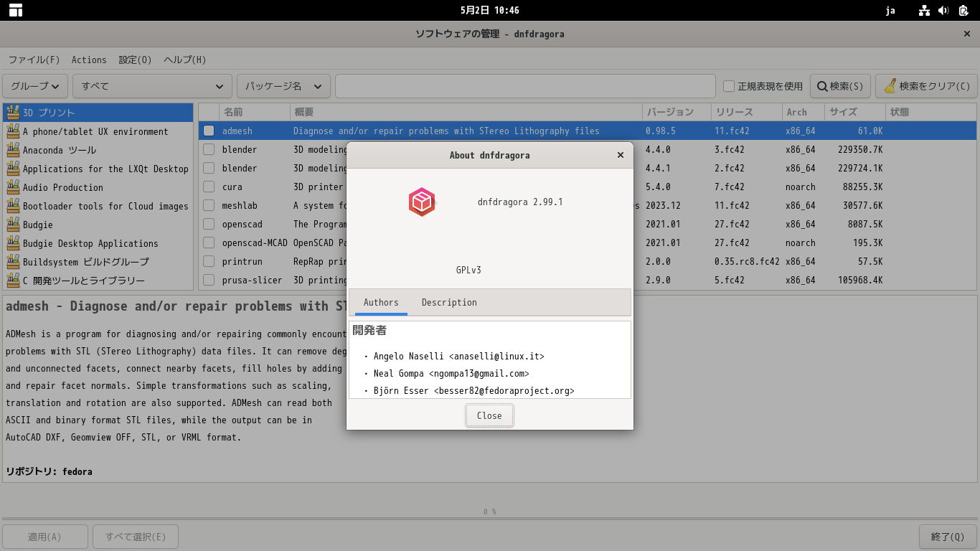The width and height of the screenshot is (980, 551).
Task: Tick the meshlab package checkbox
Action: click(209, 205)
